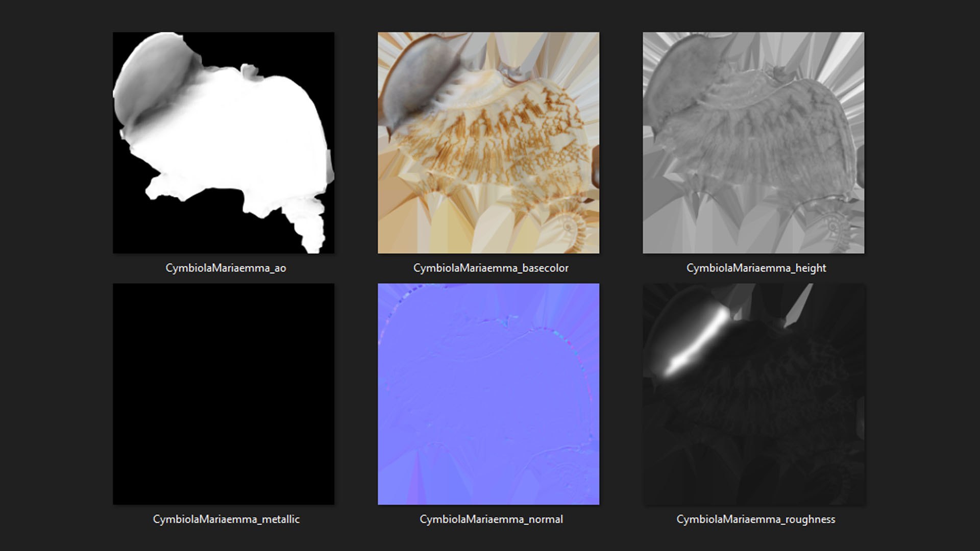
Task: Click the CymbiolaMariaemma_metallic file name label
Action: (x=226, y=519)
